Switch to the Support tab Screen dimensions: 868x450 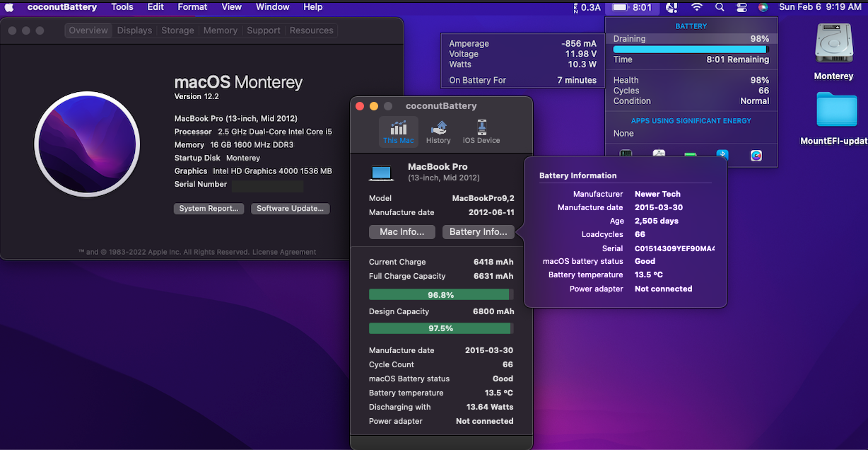tap(264, 30)
